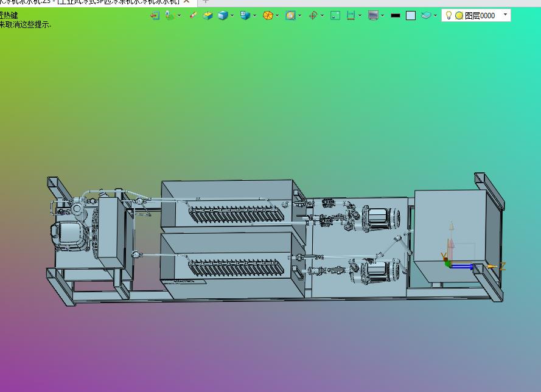This screenshot has height=392, width=541.
Task: Click the exit/return door icon in toolbar
Action: click(155, 16)
